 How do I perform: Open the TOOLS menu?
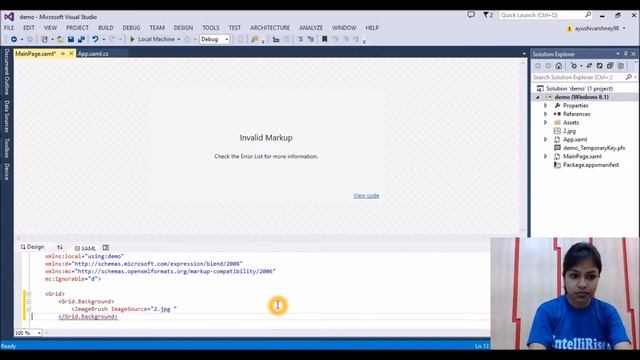[x=211, y=28]
